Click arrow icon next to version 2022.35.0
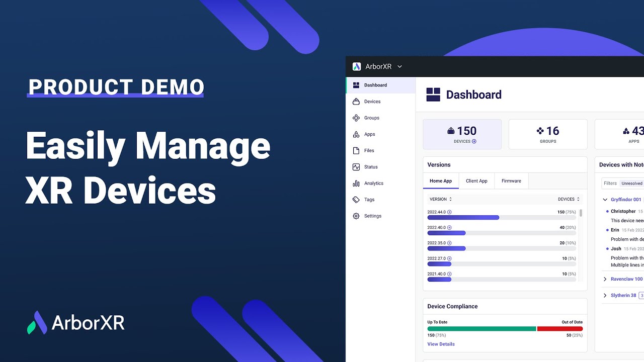Viewport: 644px width, 362px height. [449, 243]
